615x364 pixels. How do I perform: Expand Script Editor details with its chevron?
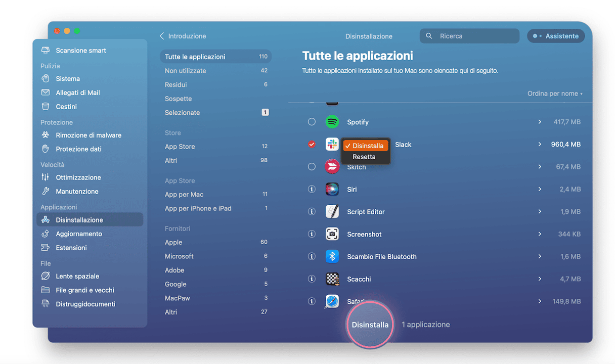click(540, 212)
